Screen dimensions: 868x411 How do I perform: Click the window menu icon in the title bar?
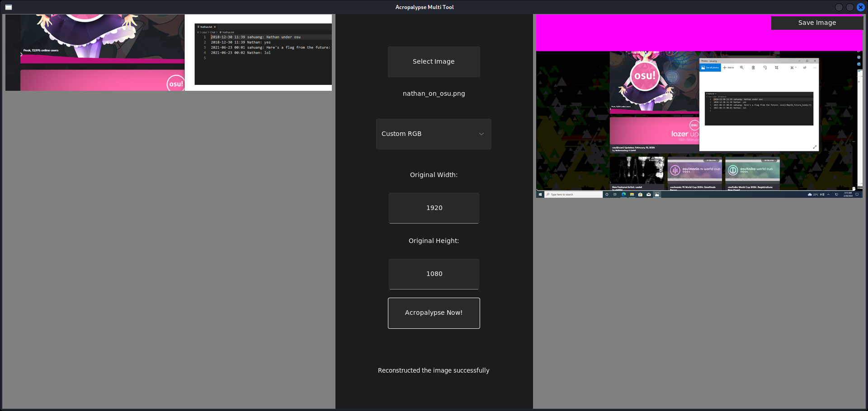(9, 7)
